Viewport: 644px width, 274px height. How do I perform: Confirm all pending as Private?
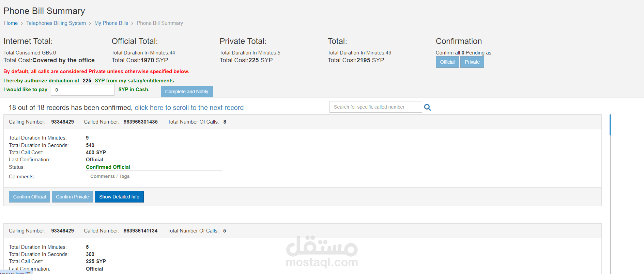(x=472, y=62)
